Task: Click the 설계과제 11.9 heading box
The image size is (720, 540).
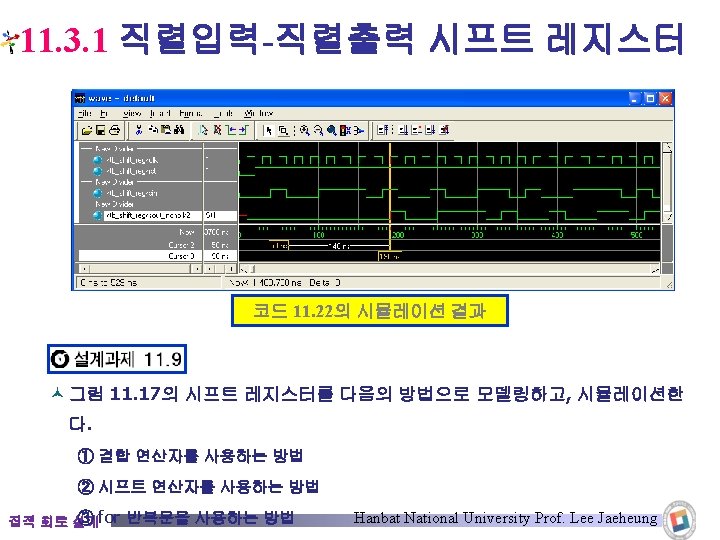Action: 117,359
